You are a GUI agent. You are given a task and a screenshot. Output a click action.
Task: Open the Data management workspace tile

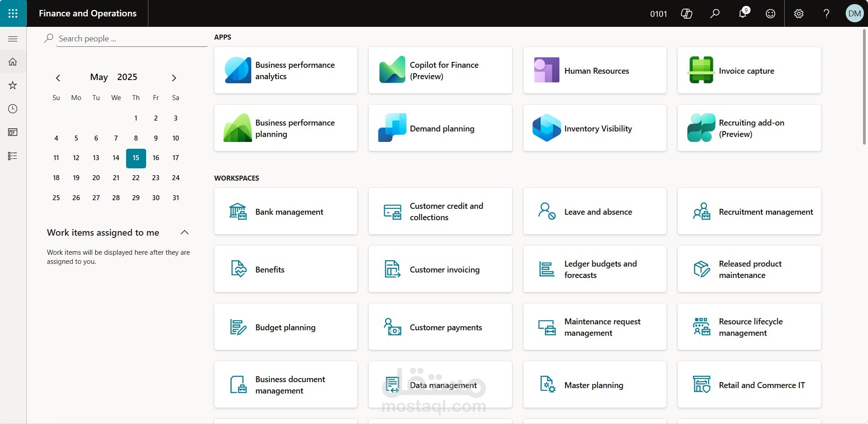click(x=440, y=385)
